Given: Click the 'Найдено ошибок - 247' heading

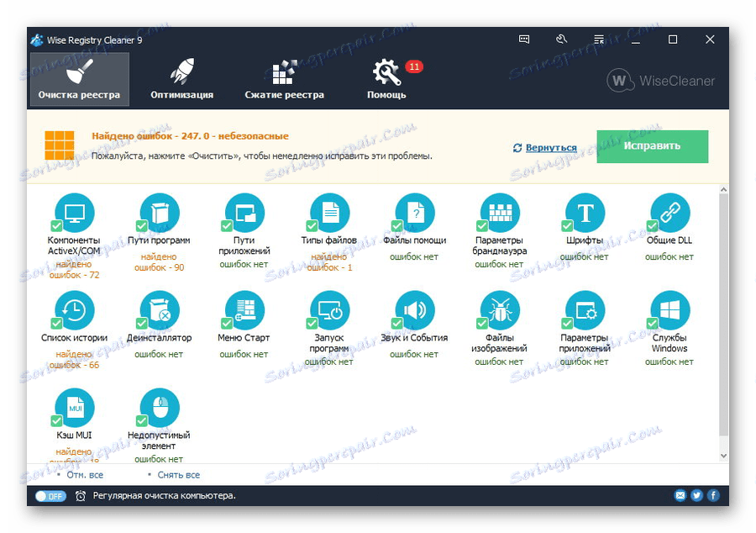Looking at the screenshot, I should 146,136.
